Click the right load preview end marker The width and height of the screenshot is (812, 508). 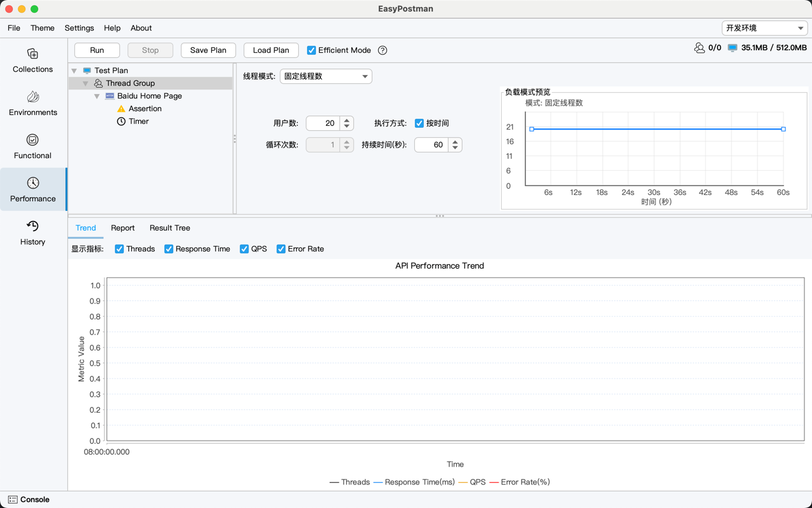[783, 129]
